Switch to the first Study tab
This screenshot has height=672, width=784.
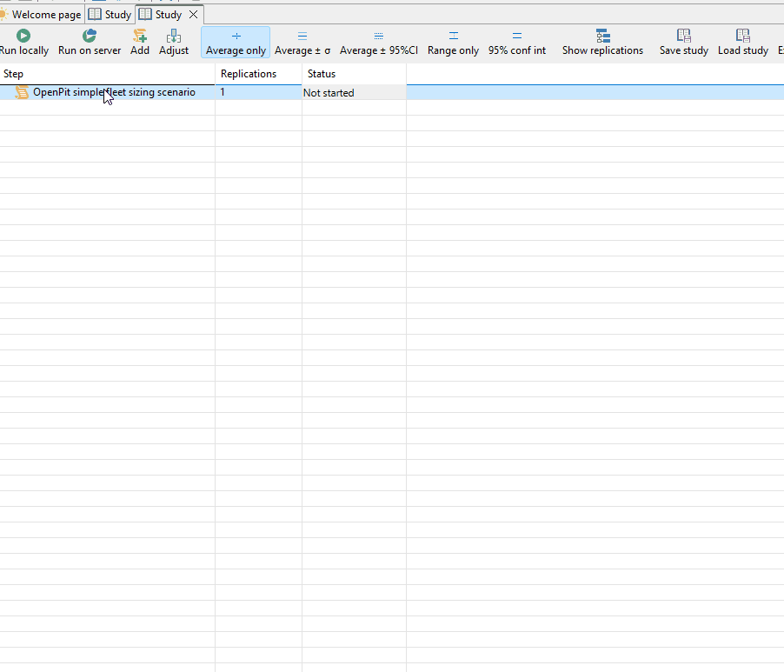pos(110,15)
